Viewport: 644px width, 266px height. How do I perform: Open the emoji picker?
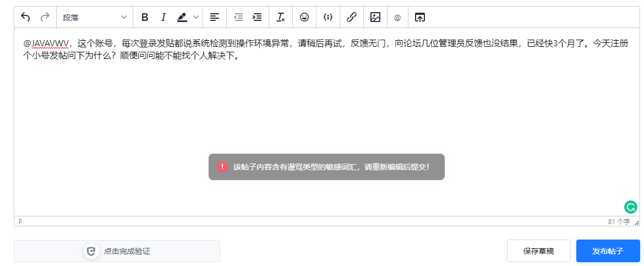[x=304, y=17]
